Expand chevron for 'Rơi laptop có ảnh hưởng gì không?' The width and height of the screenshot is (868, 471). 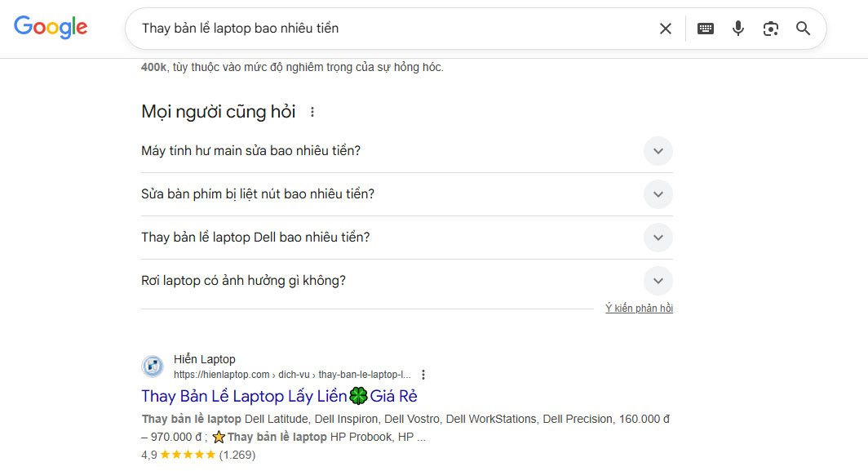pos(658,280)
